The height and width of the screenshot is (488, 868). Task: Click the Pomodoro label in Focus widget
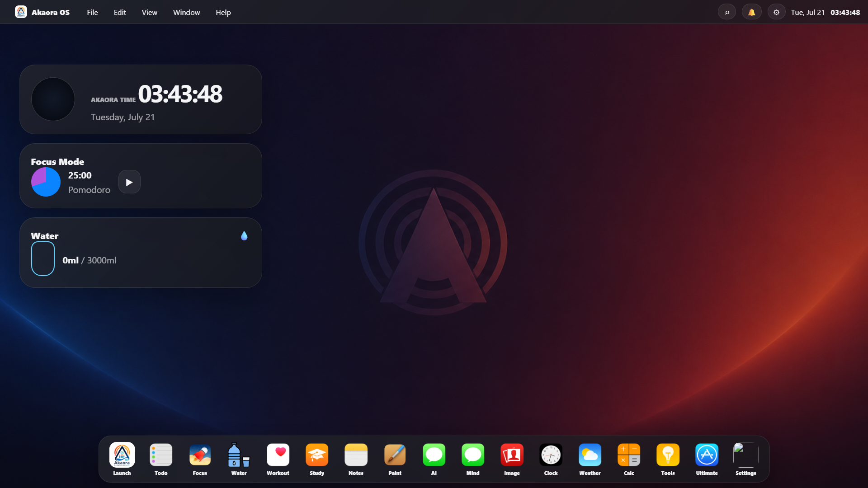(89, 190)
